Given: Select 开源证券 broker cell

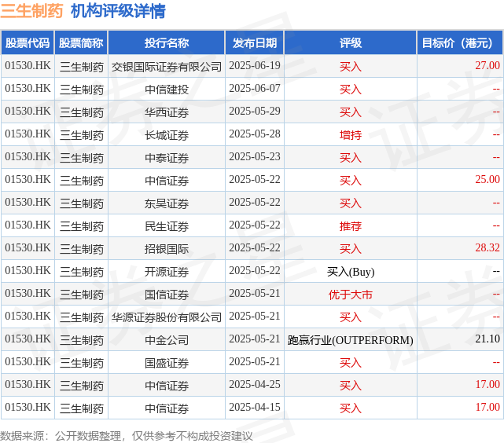Looking at the screenshot, I should tap(167, 272).
